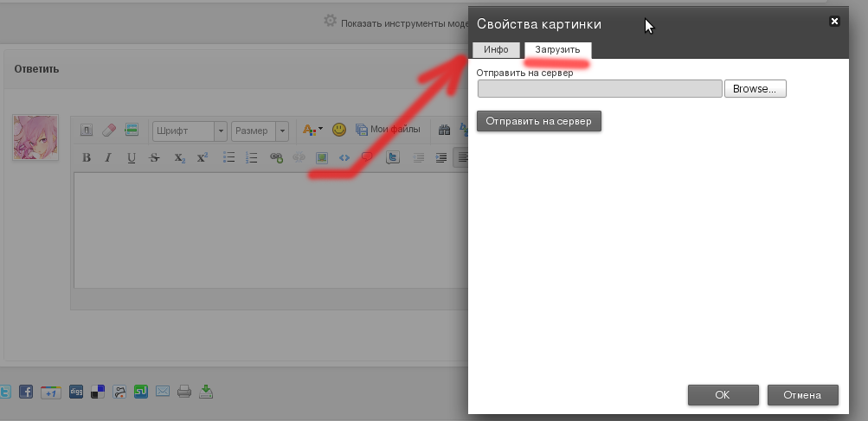868x421 pixels.
Task: Open the Размер size dropdown
Action: click(260, 131)
